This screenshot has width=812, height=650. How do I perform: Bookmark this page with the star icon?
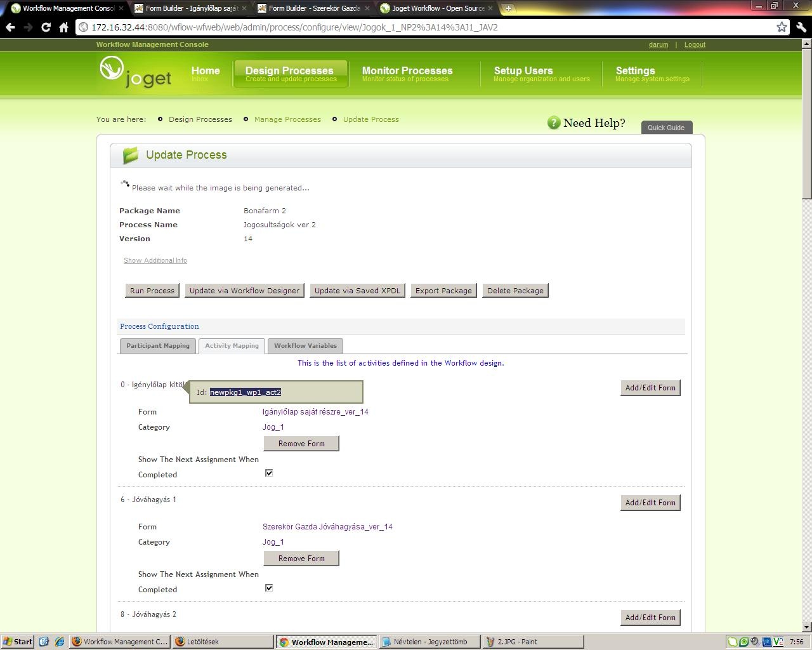782,27
